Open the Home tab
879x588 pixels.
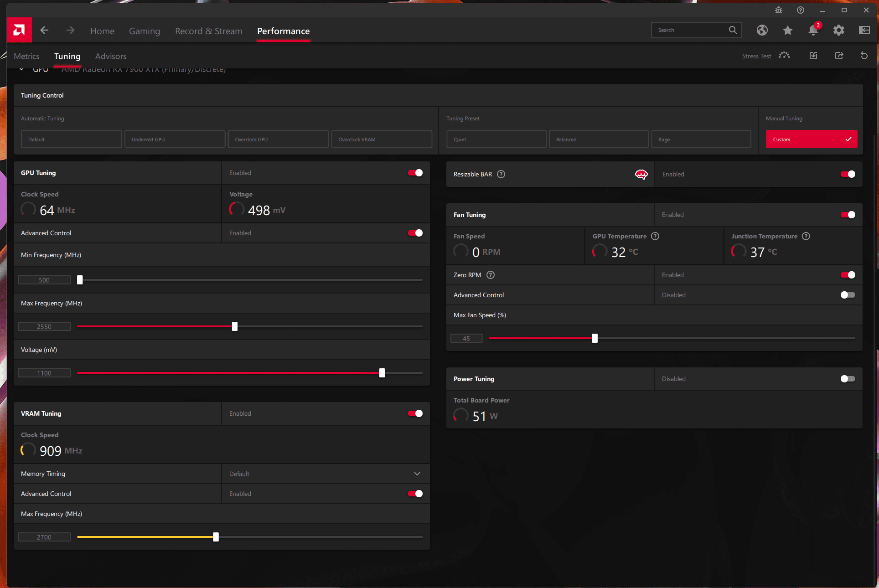(102, 31)
